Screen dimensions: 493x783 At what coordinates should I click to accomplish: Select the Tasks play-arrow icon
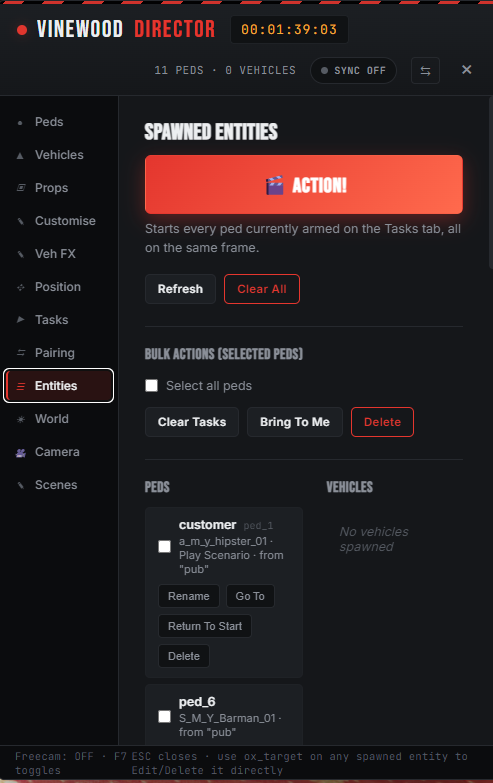[20, 320]
